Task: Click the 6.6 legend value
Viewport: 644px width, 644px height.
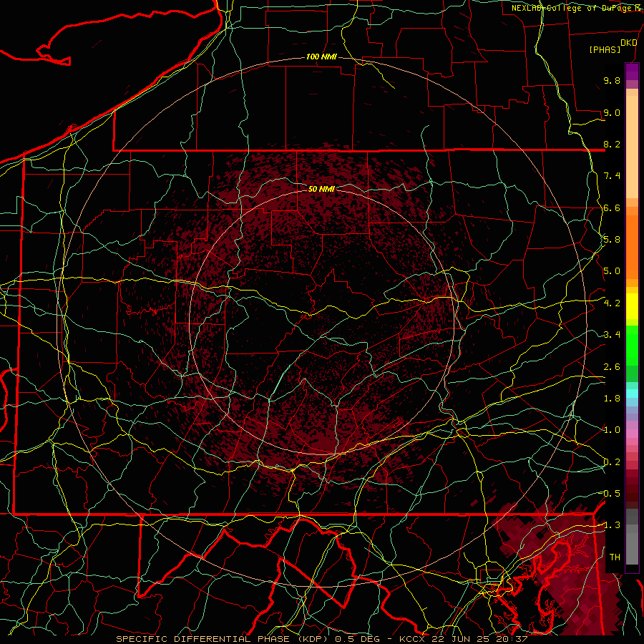Action: click(x=612, y=208)
